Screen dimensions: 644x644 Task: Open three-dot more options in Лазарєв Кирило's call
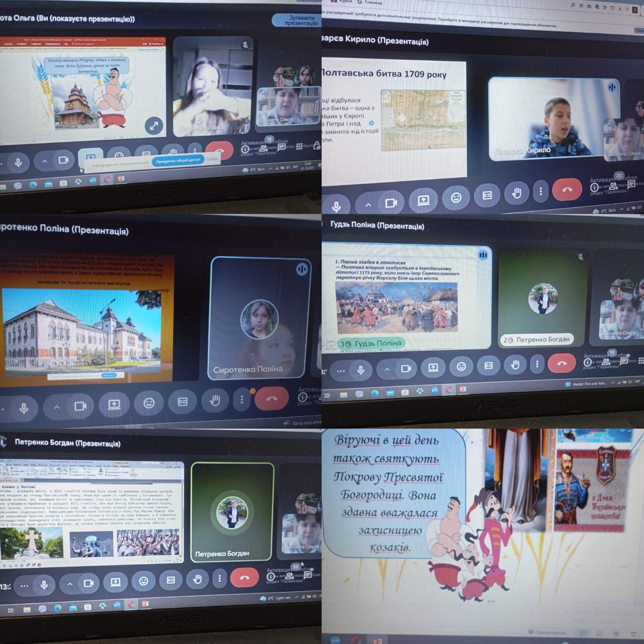(x=541, y=191)
